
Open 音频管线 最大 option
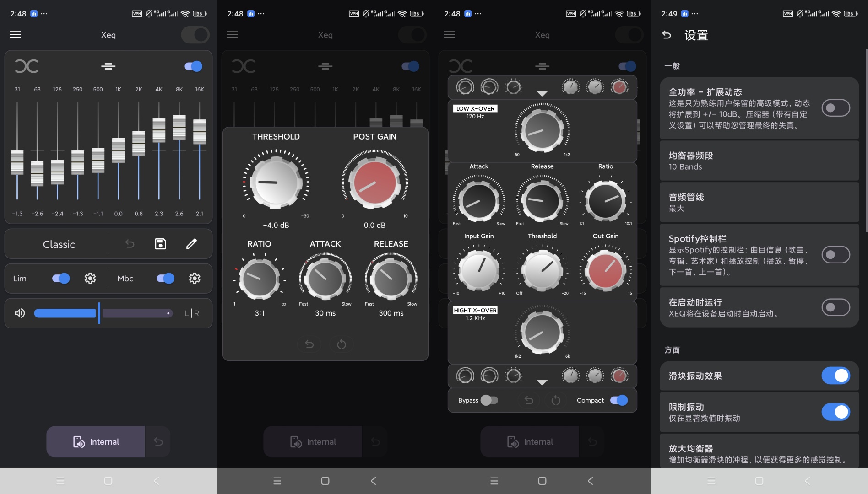tap(759, 203)
